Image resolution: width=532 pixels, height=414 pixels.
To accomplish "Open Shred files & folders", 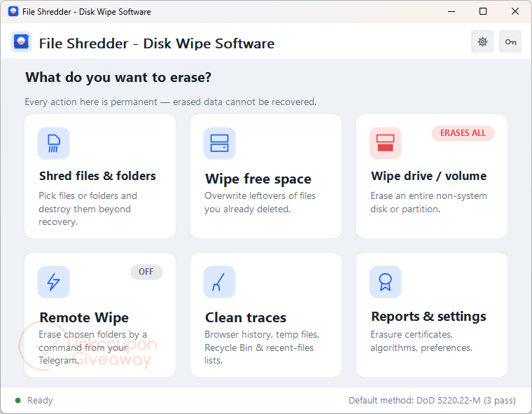I will pos(100,177).
